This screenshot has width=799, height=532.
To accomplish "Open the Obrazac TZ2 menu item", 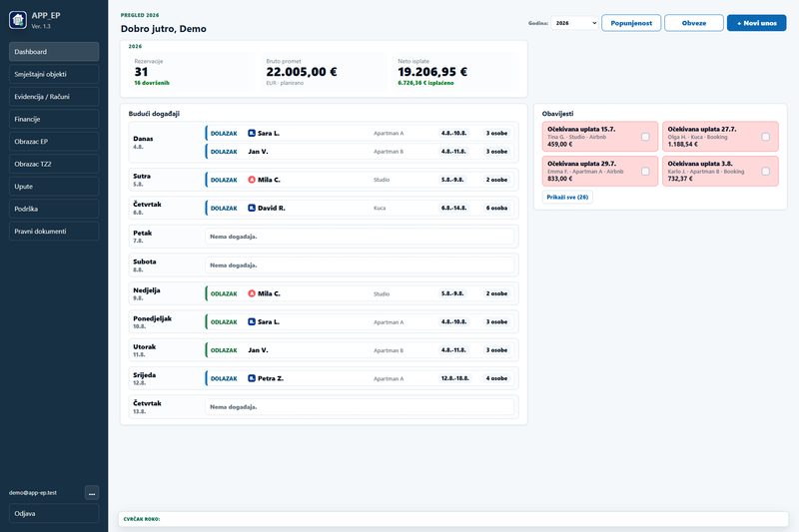I will tap(54, 164).
